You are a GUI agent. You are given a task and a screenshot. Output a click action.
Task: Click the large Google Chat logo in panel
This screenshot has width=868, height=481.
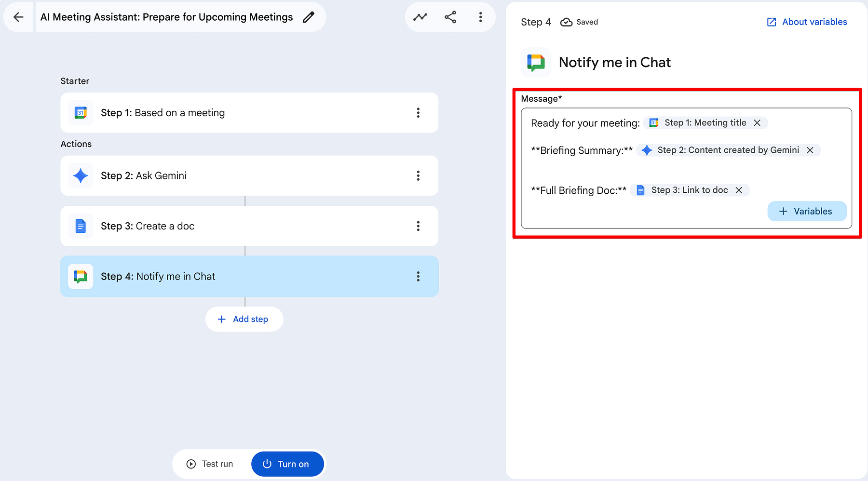point(536,63)
